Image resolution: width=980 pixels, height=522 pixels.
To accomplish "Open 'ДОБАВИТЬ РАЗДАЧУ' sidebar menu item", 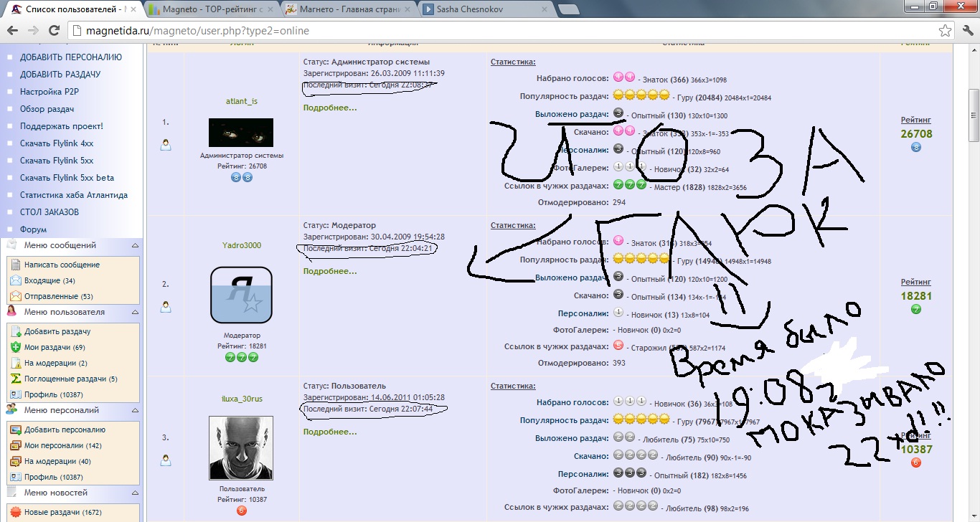I will tap(60, 75).
